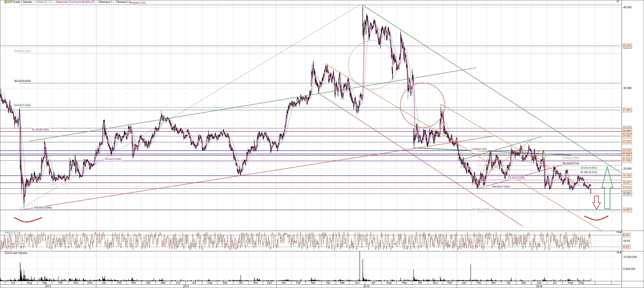Click the red down arrow annotation
This screenshot has height=288, width=644.
coord(596,202)
